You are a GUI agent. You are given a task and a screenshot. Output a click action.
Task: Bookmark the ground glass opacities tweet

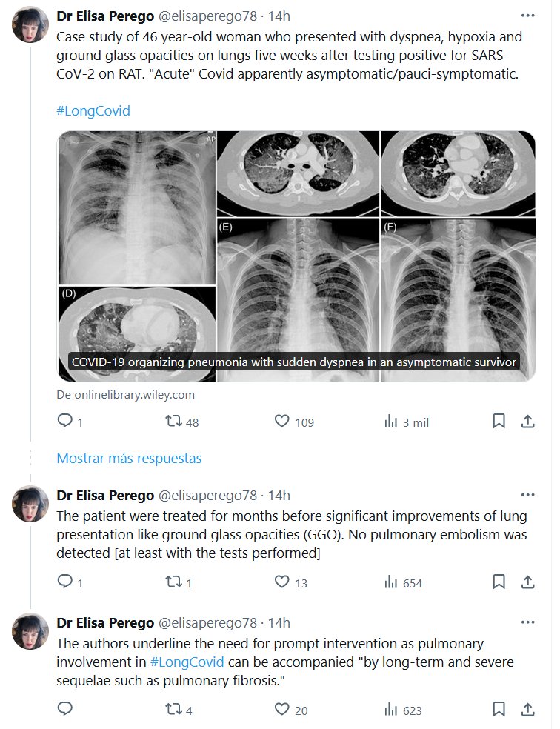coord(499,582)
